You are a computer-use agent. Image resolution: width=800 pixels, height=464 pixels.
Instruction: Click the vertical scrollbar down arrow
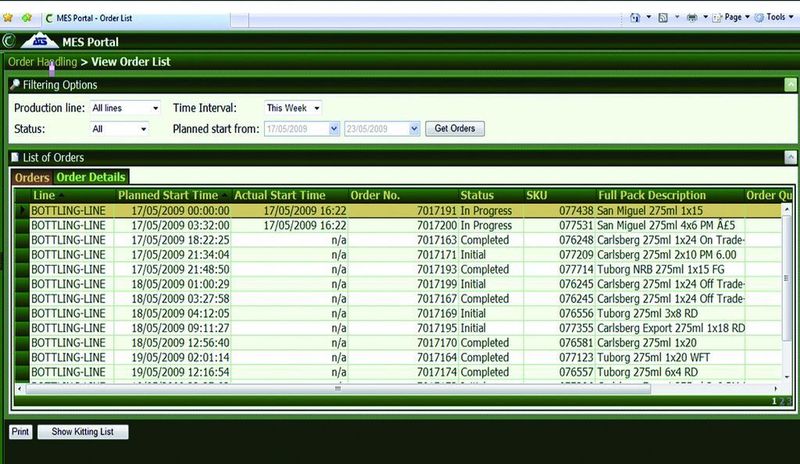[x=787, y=376]
